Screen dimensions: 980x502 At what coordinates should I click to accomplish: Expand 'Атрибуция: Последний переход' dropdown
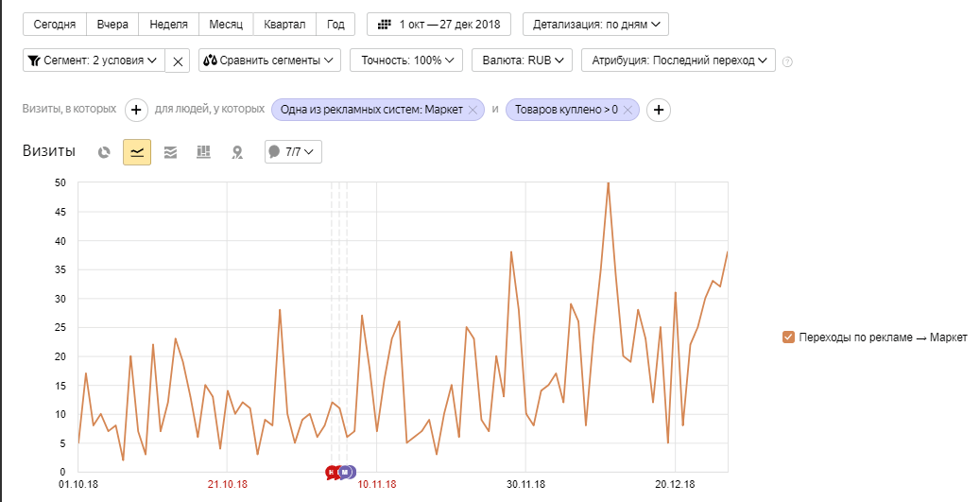[x=679, y=61]
